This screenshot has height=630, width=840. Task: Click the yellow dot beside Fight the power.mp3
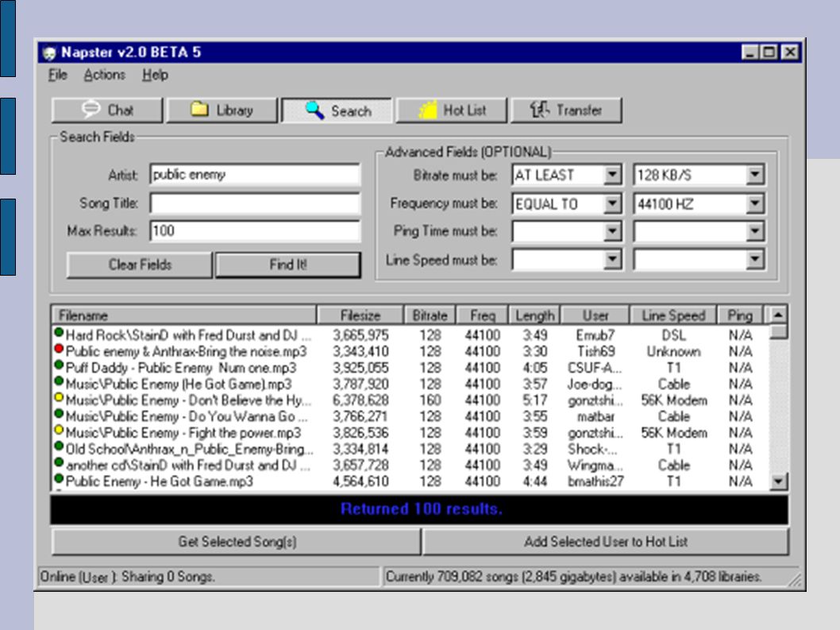[x=59, y=430]
